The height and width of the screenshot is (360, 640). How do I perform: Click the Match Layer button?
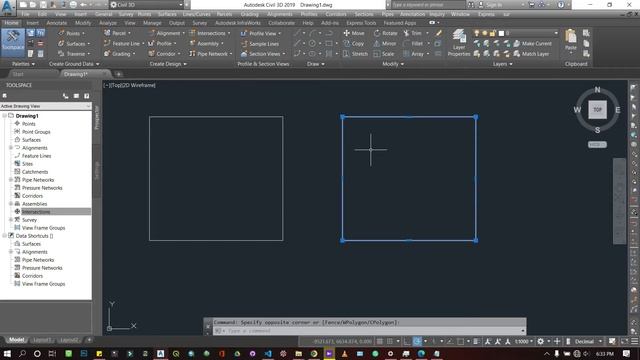(x=531, y=54)
